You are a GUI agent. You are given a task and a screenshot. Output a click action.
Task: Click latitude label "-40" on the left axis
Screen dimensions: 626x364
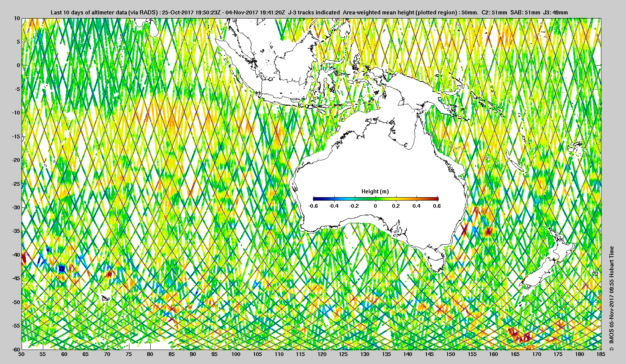point(16,255)
